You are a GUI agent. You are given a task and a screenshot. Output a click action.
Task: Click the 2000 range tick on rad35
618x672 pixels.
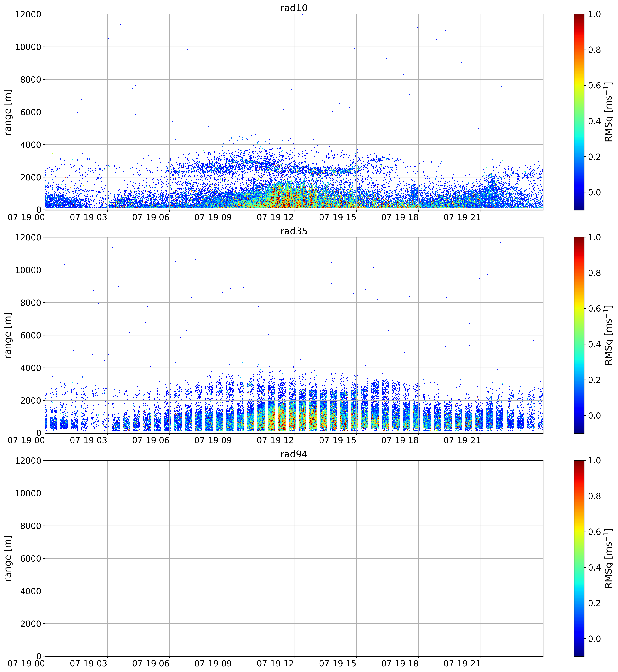point(30,401)
